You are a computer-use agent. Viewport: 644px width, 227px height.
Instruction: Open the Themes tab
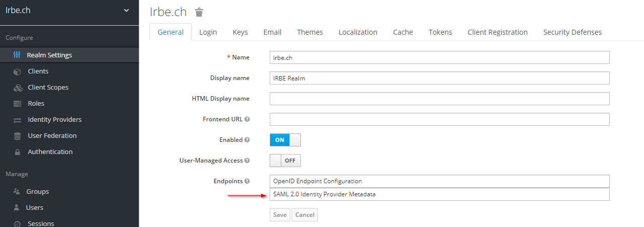click(x=310, y=32)
